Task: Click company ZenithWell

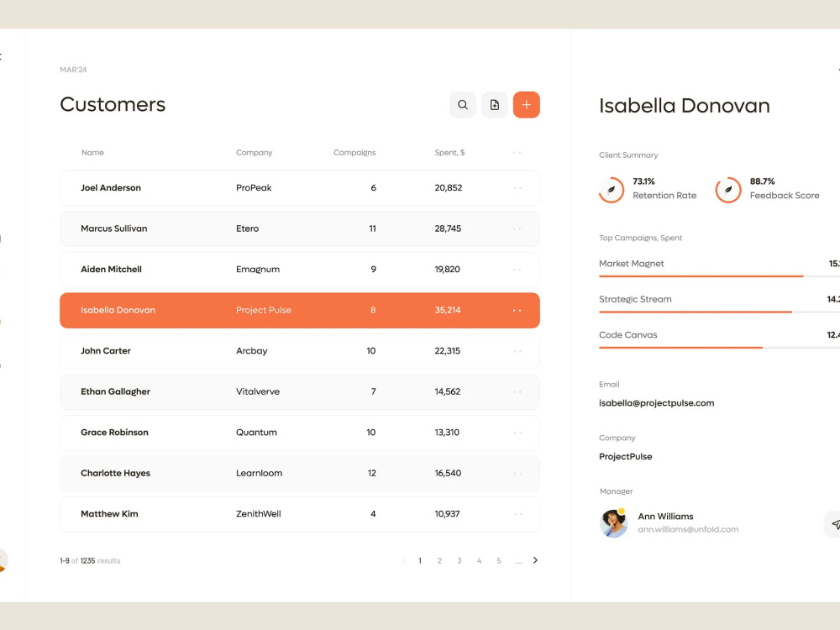Action: [x=258, y=514]
